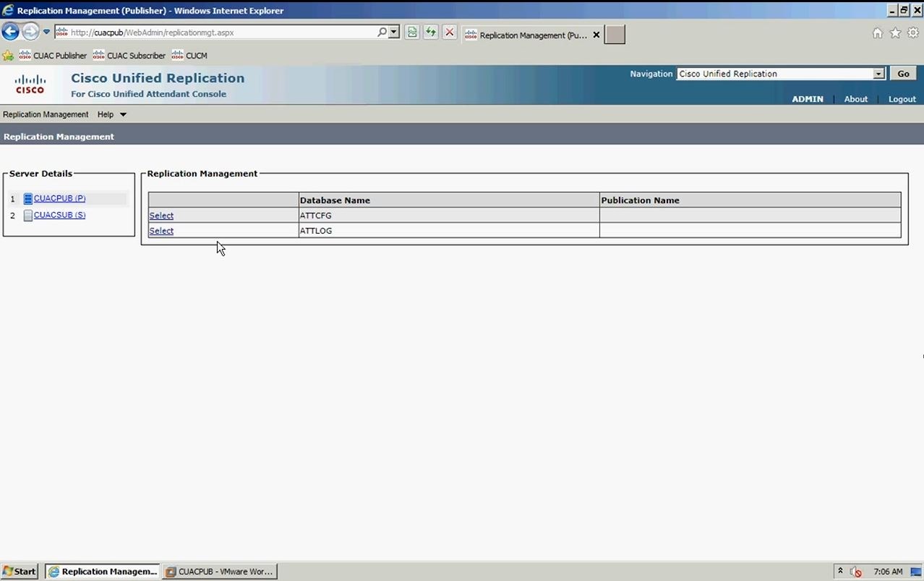Open the Navigation dropdown list
The image size is (924, 581).
pos(781,74)
